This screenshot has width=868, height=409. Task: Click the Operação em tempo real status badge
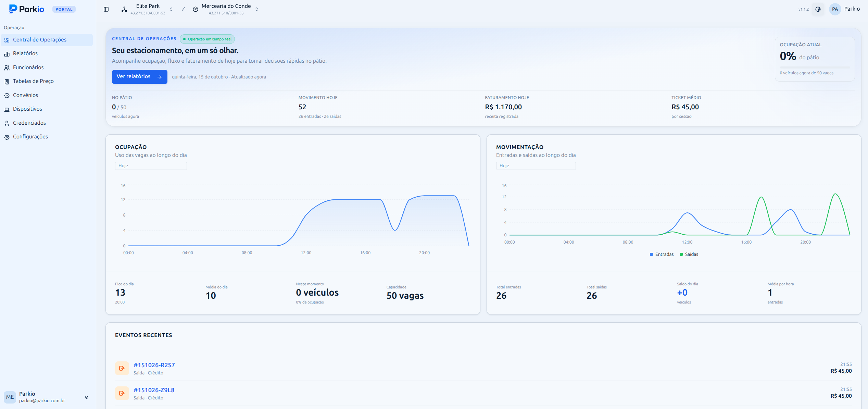(207, 39)
